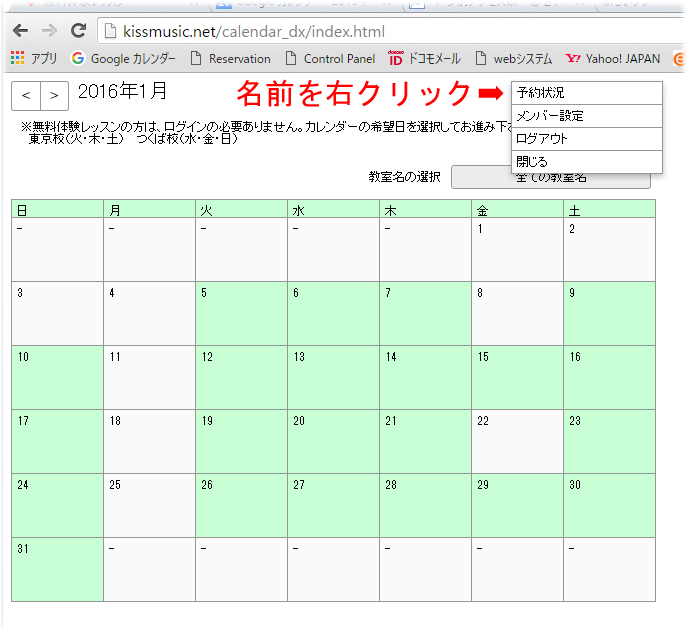Image resolution: width=688 pixels, height=631 pixels.
Task: Select January 23 in the calendar
Action: (609, 441)
